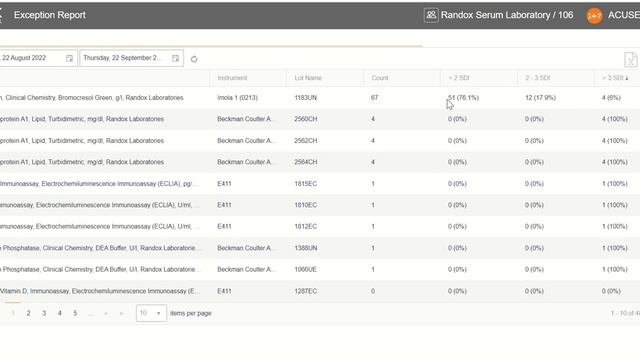
Task: Select lot name 1066UE
Action: coord(306,269)
